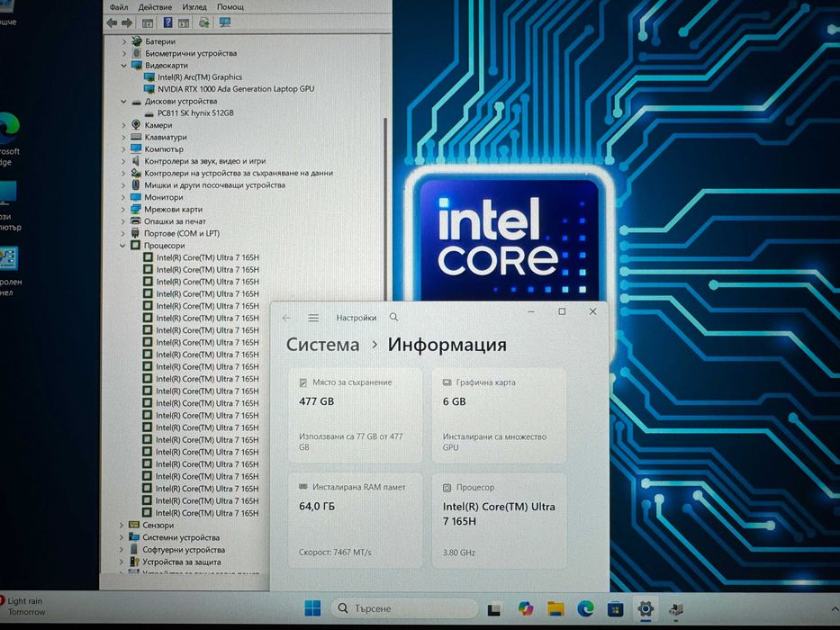Image resolution: width=840 pixels, height=630 pixels.
Task: Open the Графична карта card
Action: coord(499,415)
